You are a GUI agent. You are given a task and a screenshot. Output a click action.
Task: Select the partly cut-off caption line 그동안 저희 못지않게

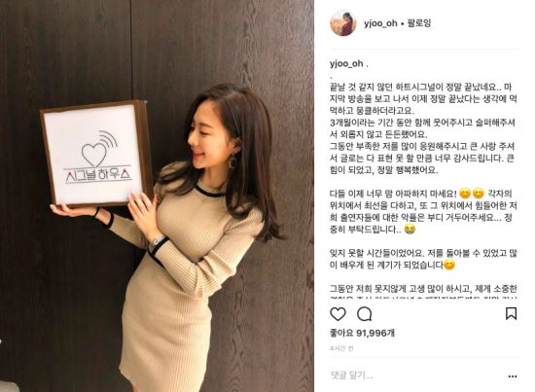[423, 289]
